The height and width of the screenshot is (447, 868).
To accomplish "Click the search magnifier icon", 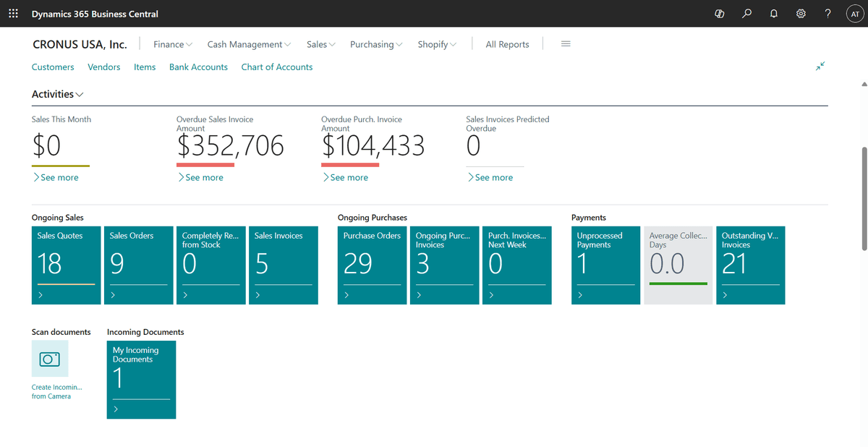I will pyautogui.click(x=746, y=13).
